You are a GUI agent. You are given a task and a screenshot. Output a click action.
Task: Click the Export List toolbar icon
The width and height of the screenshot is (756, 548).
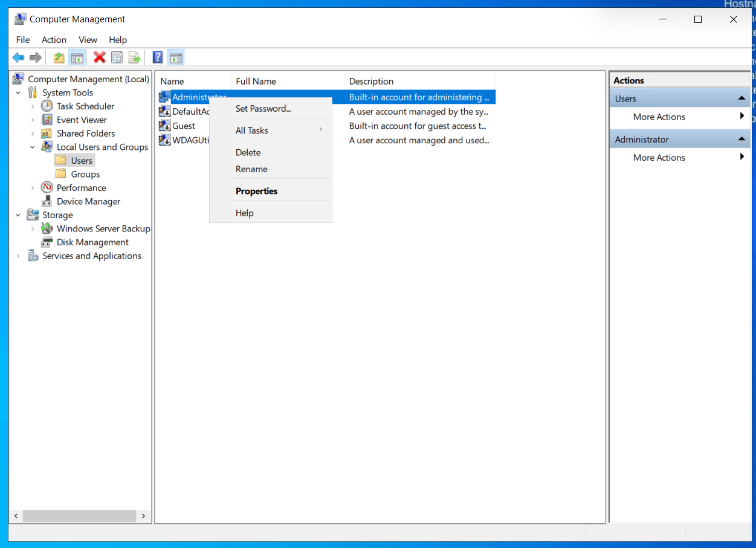click(x=134, y=57)
